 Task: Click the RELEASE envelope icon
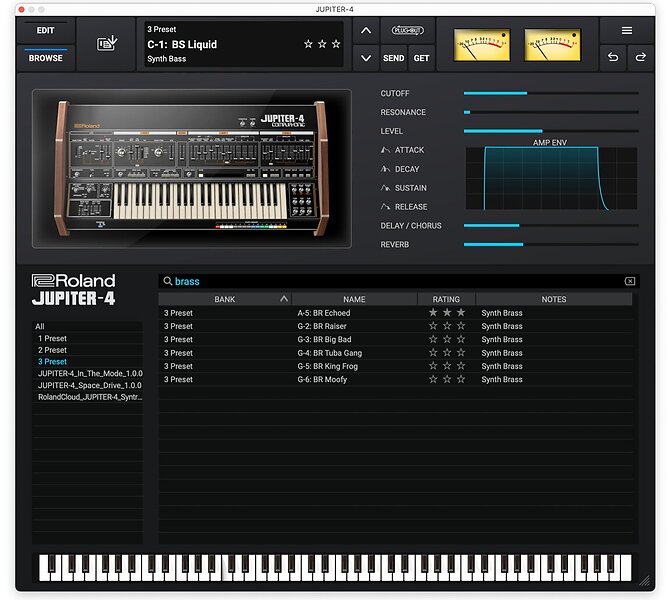[385, 207]
